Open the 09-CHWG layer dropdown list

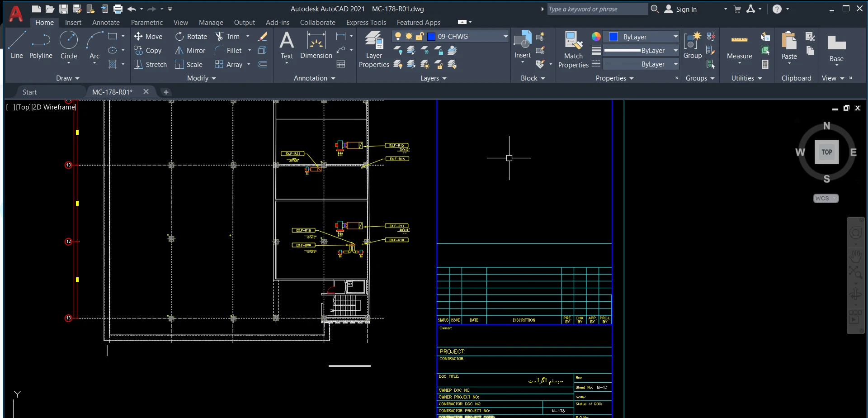coord(505,37)
